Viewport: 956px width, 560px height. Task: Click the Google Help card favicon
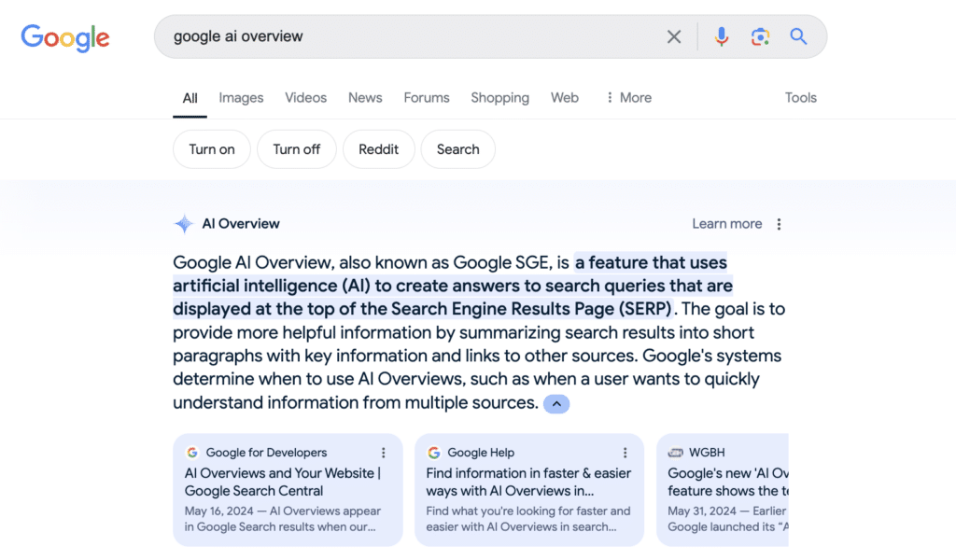click(433, 453)
